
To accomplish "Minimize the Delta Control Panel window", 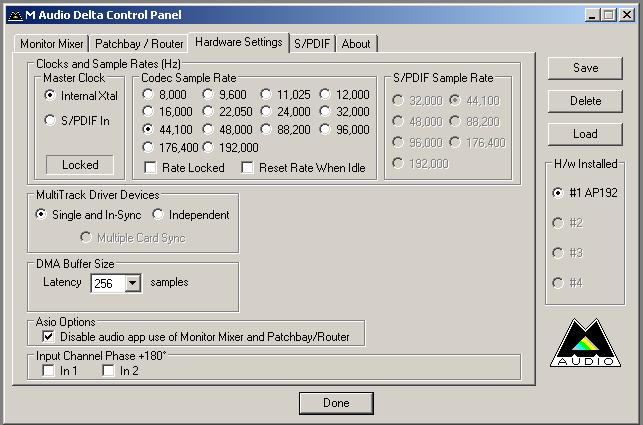I will [592, 15].
